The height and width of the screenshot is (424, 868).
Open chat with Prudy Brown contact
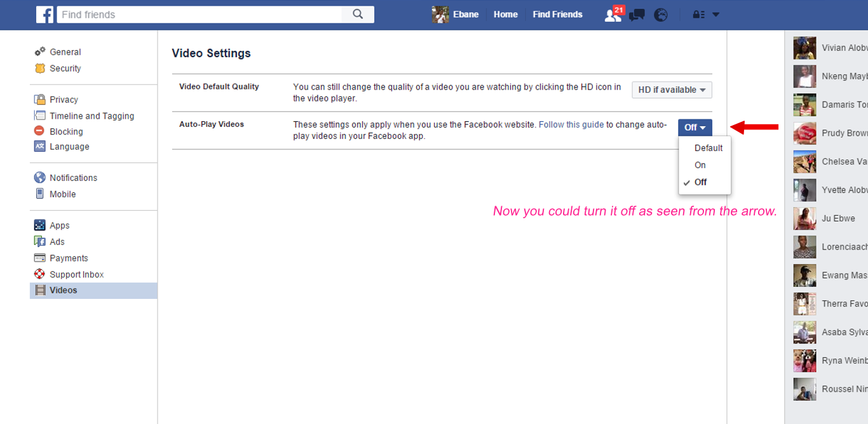(x=831, y=133)
